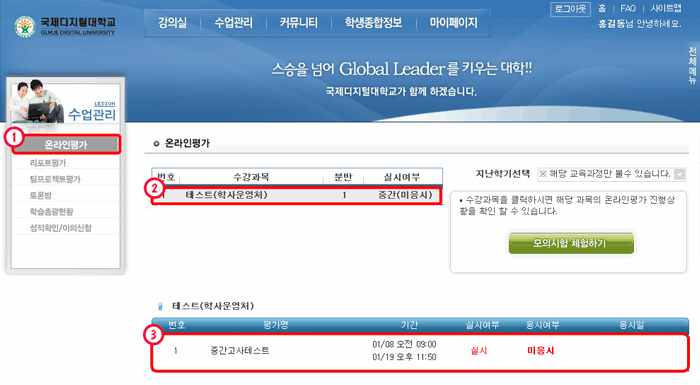700x385 pixels.
Task: Expand the 전체메뉴 side tab
Action: pyautogui.click(x=692, y=65)
